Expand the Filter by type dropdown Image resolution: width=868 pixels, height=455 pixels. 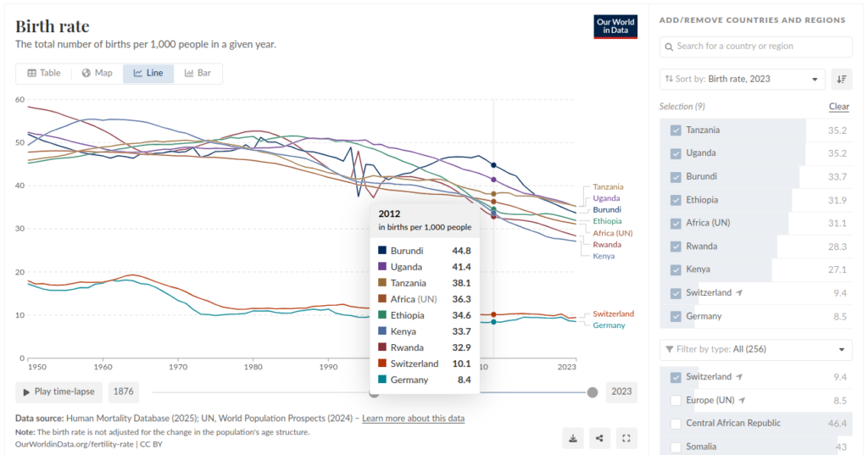point(756,349)
